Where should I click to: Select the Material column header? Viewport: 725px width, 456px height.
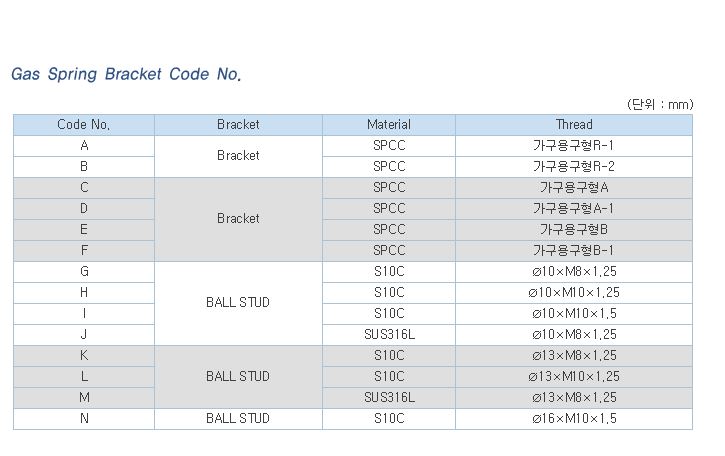click(389, 125)
